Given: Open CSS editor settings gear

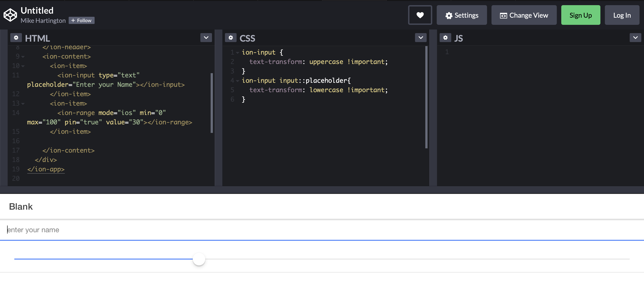Looking at the screenshot, I should (231, 38).
